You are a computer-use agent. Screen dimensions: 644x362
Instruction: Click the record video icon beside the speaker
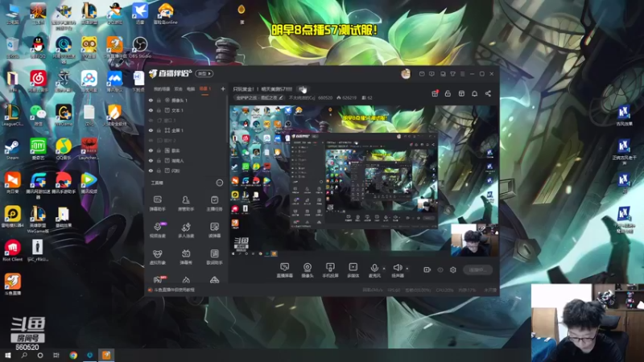[427, 269]
